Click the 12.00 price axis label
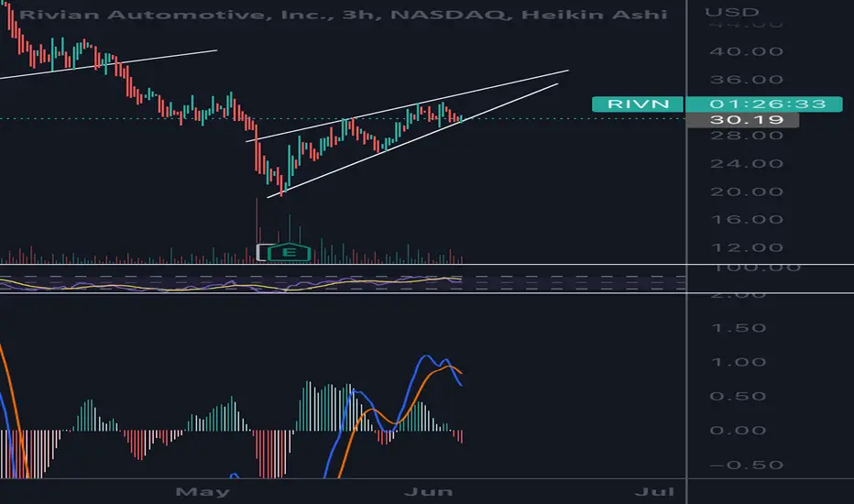This screenshot has height=504, width=854. coord(746,248)
